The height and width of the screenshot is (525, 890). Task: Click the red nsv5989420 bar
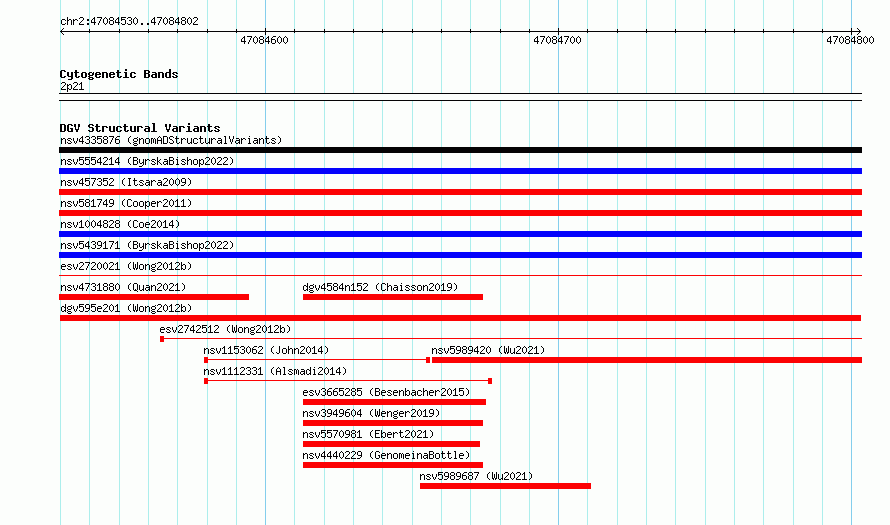(x=647, y=360)
